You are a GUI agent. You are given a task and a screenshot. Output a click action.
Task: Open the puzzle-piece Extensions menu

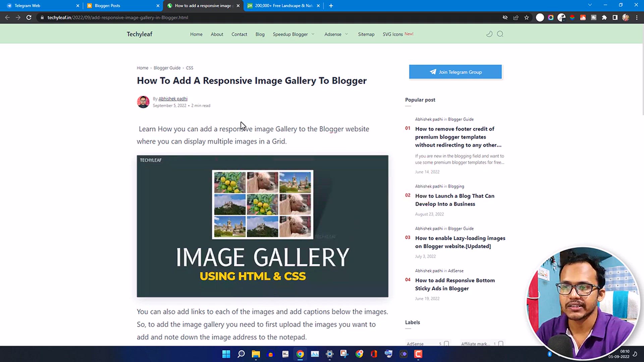pyautogui.click(x=604, y=17)
